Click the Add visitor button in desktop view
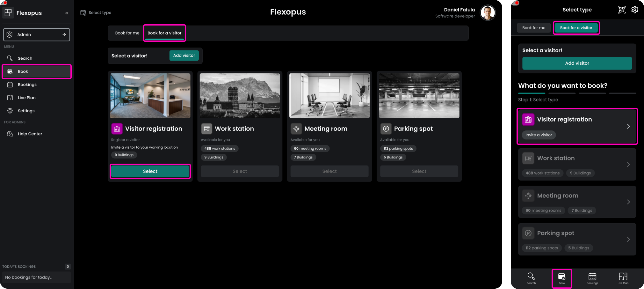This screenshot has width=644, height=289. (x=184, y=56)
